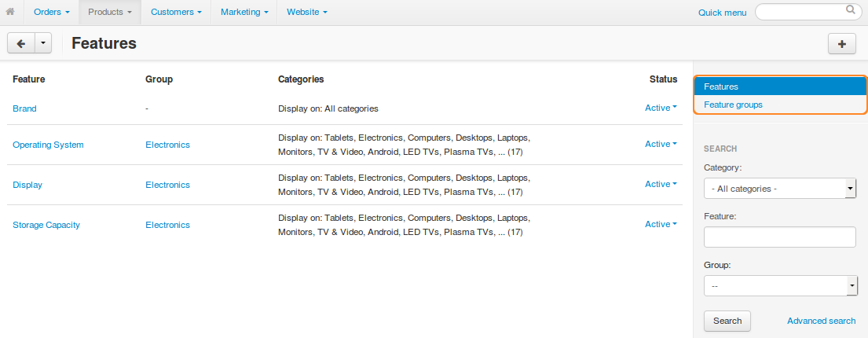Click the Feature search text field
Screen dimensions: 868x338
point(780,237)
